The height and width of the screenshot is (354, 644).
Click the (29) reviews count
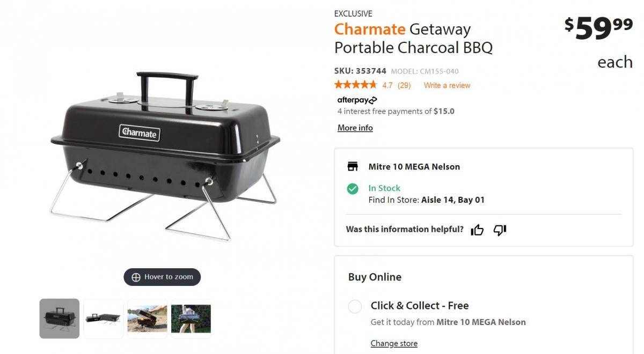click(404, 85)
